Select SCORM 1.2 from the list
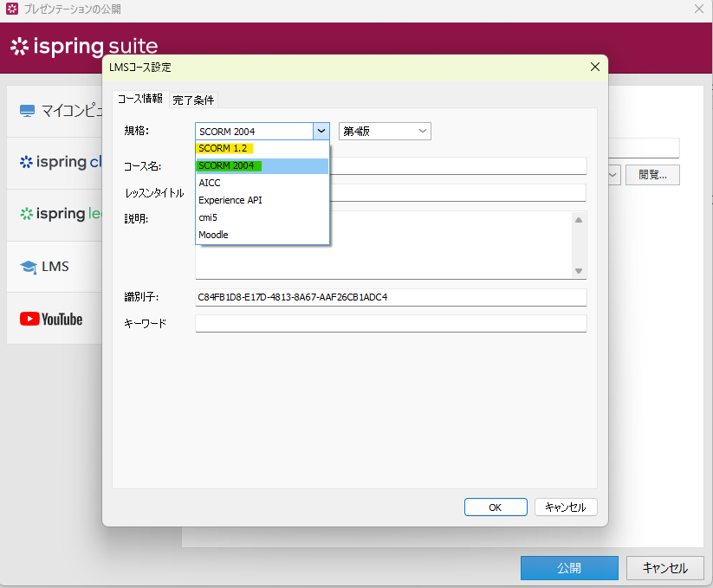 coord(262,149)
